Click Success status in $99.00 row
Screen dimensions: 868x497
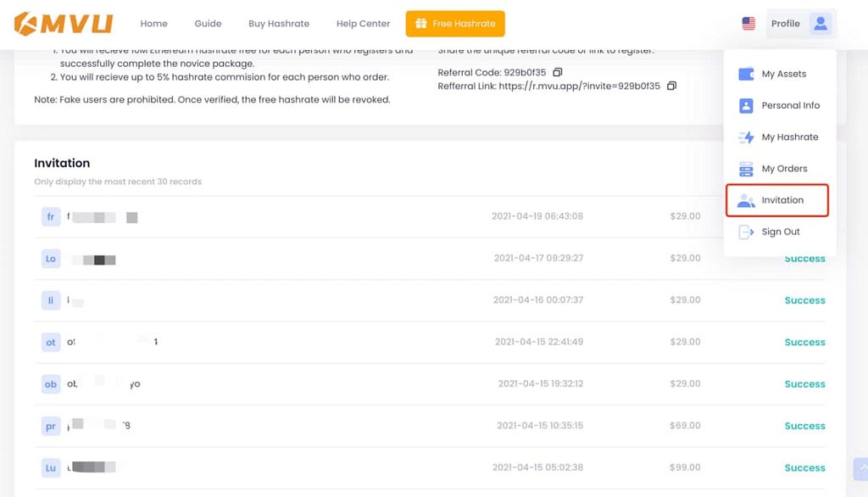(805, 468)
